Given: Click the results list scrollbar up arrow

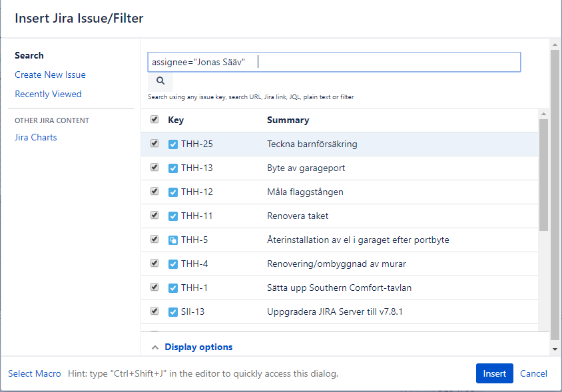Looking at the screenshot, I should point(543,114).
